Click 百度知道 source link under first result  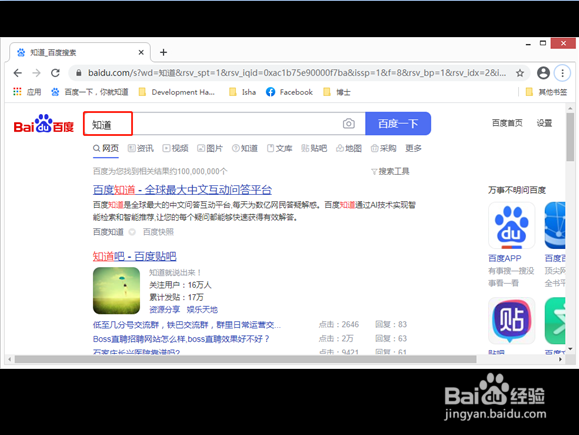pos(108,232)
